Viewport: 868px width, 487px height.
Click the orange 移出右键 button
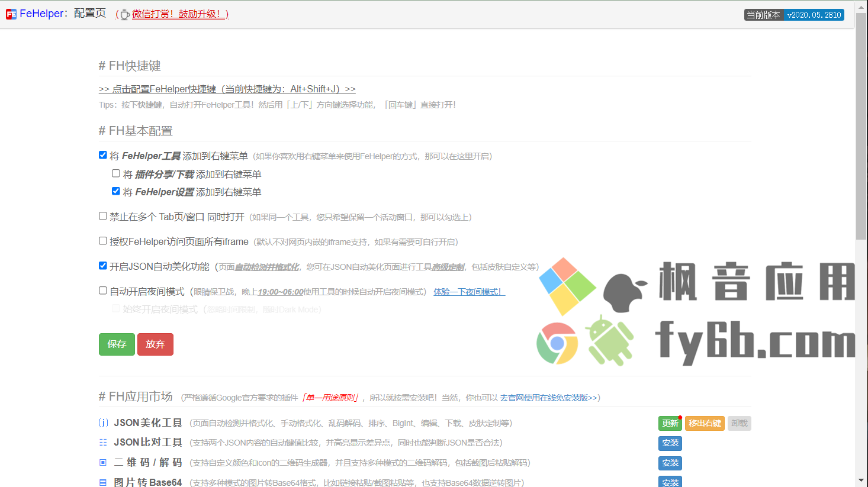pyautogui.click(x=705, y=423)
